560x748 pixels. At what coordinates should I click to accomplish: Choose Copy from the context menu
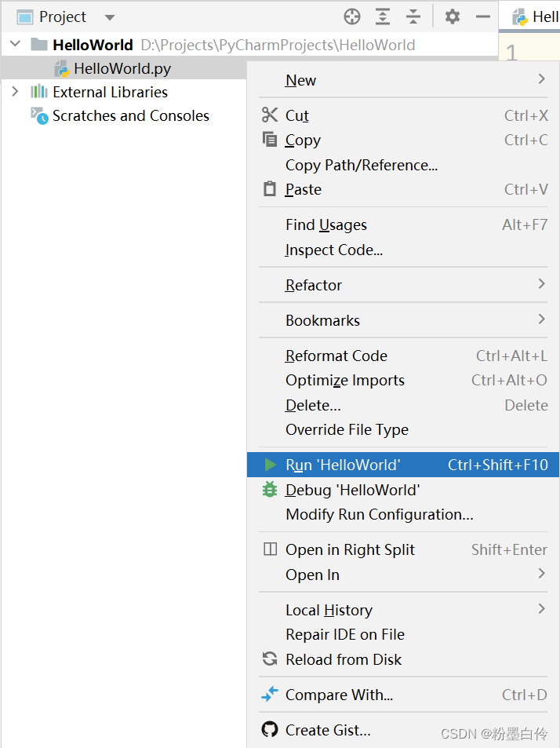(x=403, y=140)
